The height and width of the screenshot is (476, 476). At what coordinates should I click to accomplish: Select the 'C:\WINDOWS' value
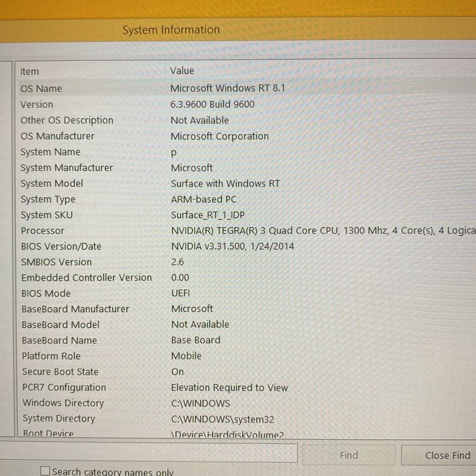pyautogui.click(x=201, y=404)
